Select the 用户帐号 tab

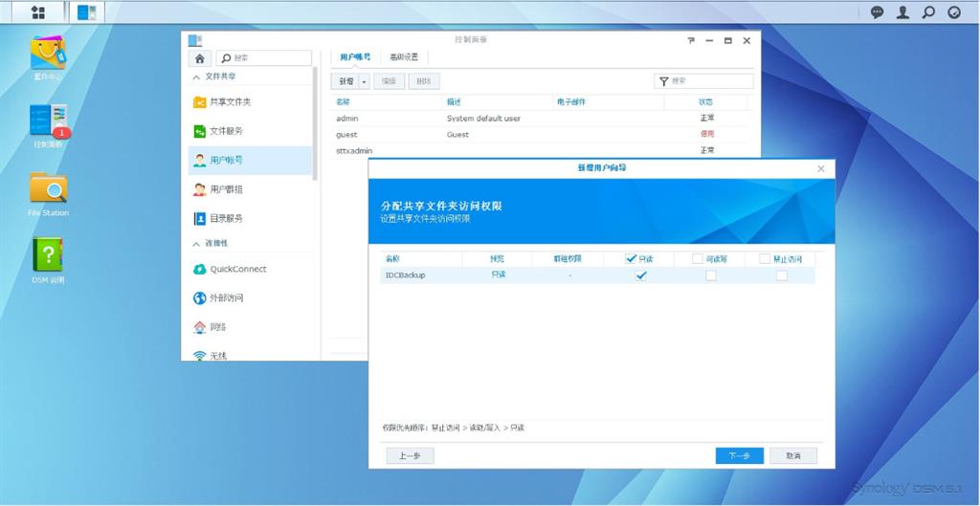(355, 57)
